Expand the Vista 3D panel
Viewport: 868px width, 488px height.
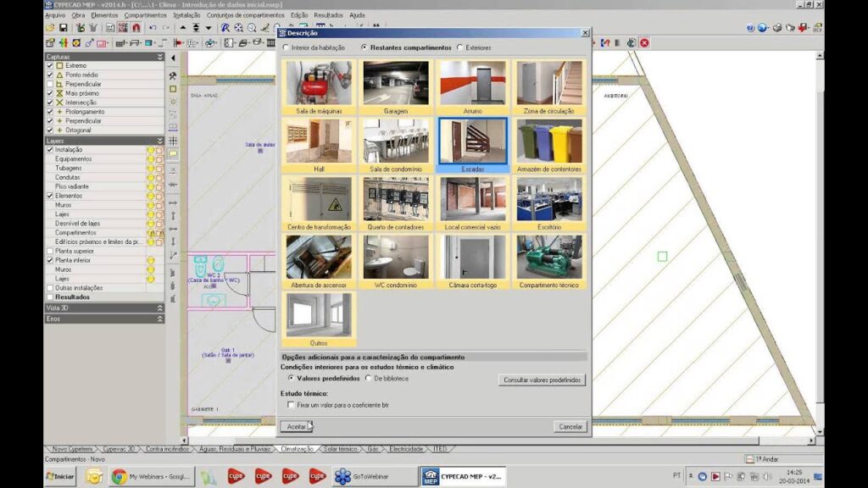(159, 308)
